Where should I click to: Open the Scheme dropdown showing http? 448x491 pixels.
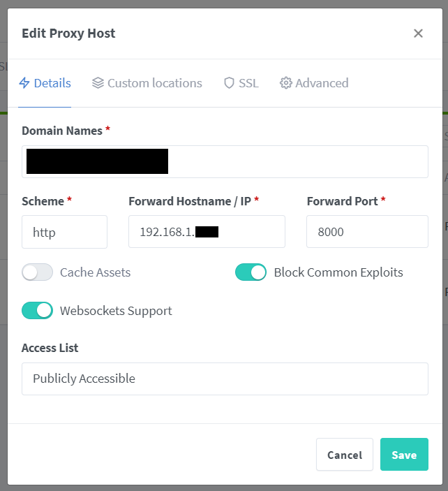tap(64, 232)
